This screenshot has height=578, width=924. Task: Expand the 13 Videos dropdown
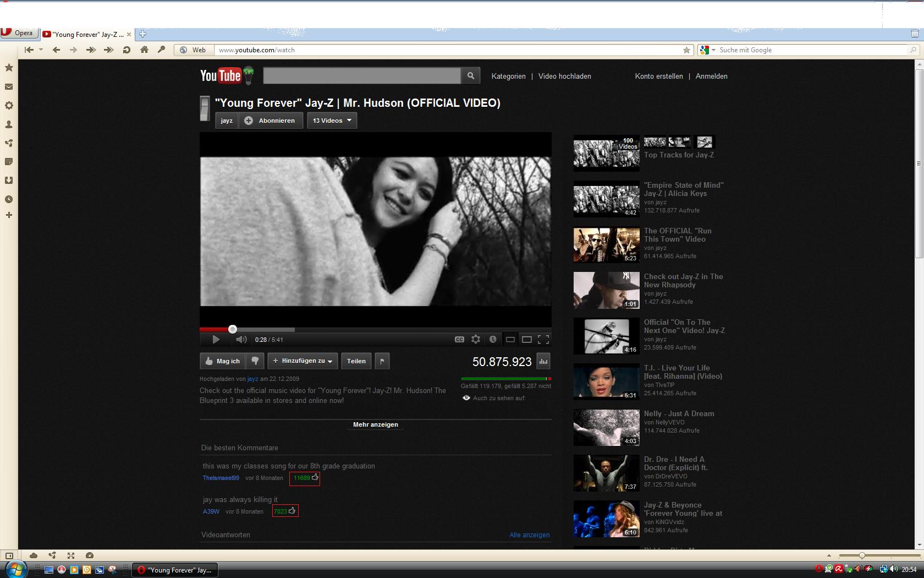click(x=332, y=121)
